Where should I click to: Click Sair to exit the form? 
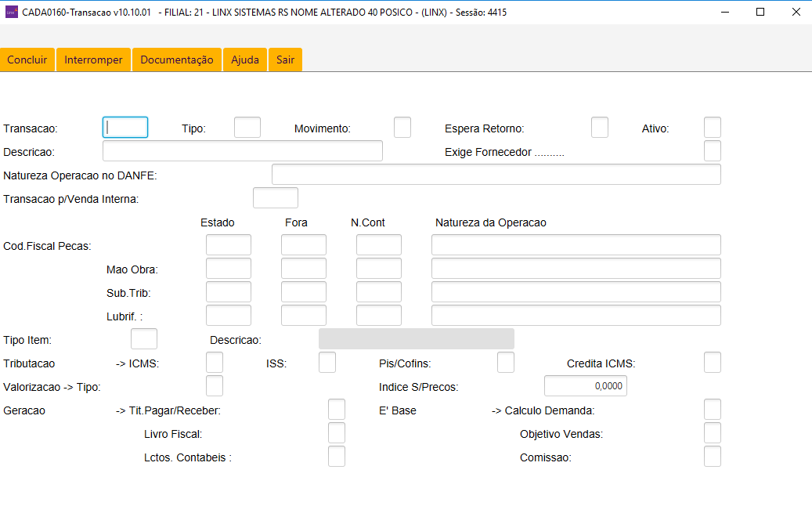click(x=285, y=60)
